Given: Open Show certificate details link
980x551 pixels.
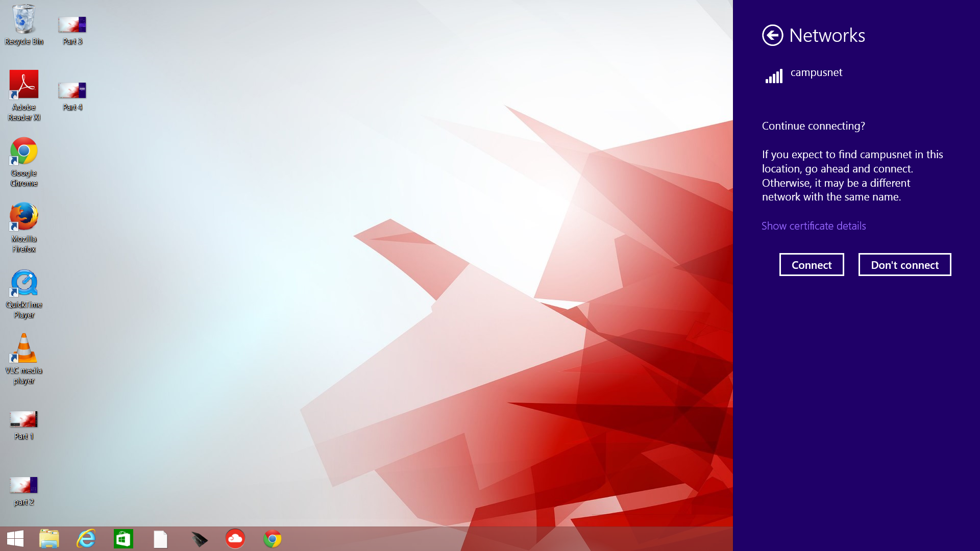Looking at the screenshot, I should click(814, 226).
